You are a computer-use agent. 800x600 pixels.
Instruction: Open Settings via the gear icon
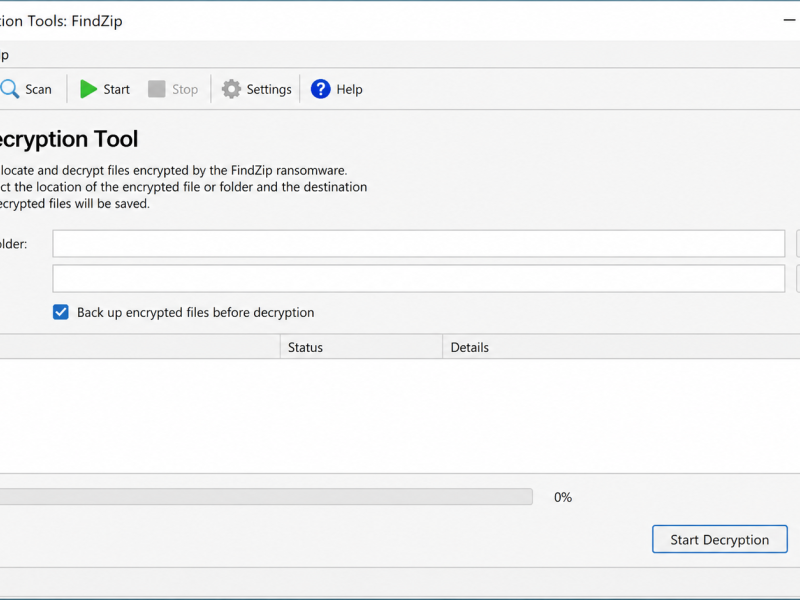click(231, 89)
